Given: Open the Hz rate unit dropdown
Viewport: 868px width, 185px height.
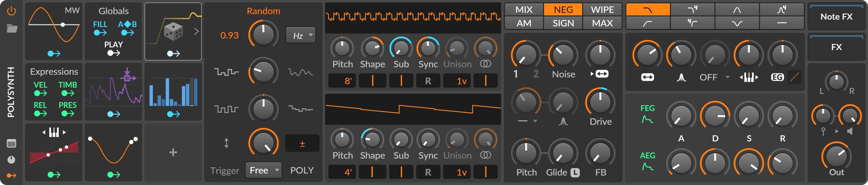Looking at the screenshot, I should tap(301, 35).
